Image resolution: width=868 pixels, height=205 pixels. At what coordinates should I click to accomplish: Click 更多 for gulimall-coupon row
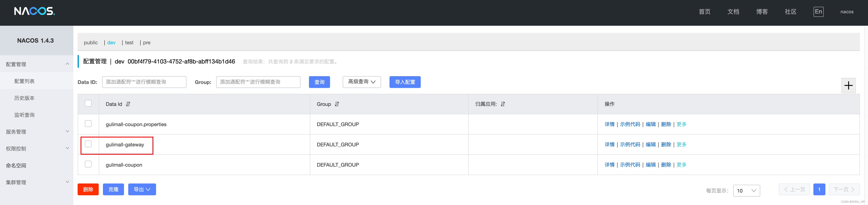pos(681,165)
